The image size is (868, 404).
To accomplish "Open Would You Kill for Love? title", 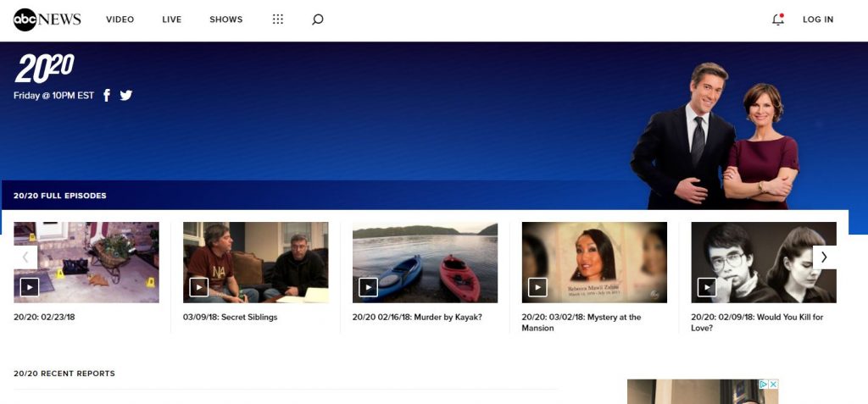I will [x=757, y=323].
